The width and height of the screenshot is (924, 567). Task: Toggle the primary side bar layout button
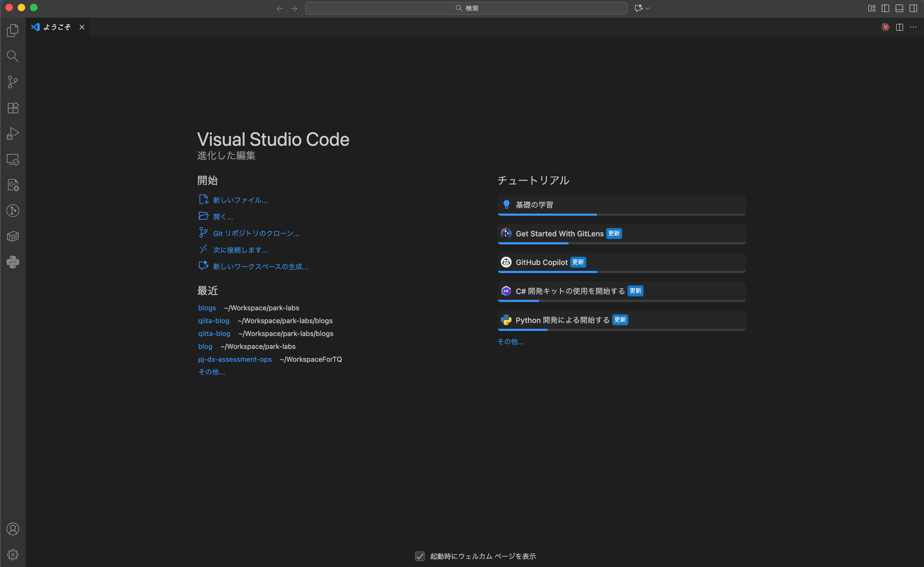coord(885,8)
